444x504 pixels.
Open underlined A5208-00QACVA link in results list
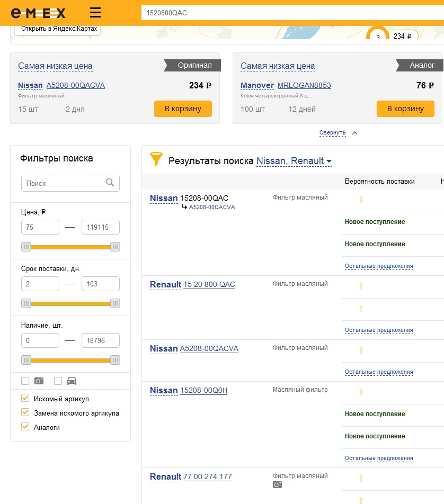pos(209,348)
